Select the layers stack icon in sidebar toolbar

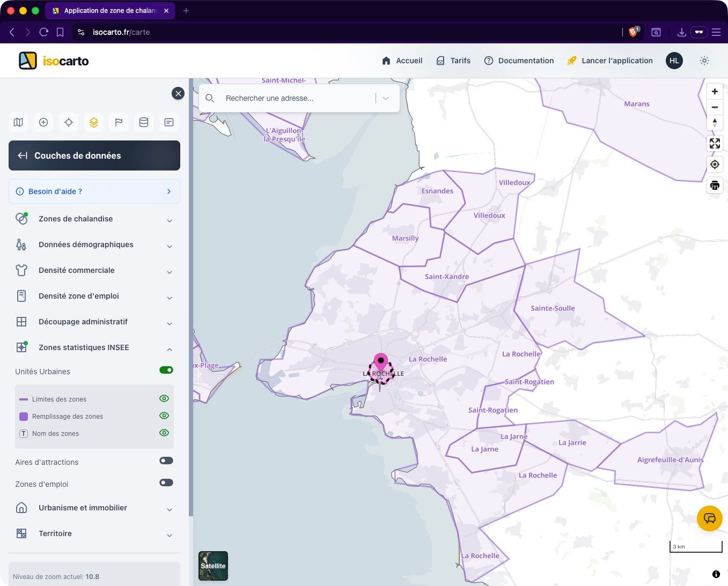coord(94,122)
